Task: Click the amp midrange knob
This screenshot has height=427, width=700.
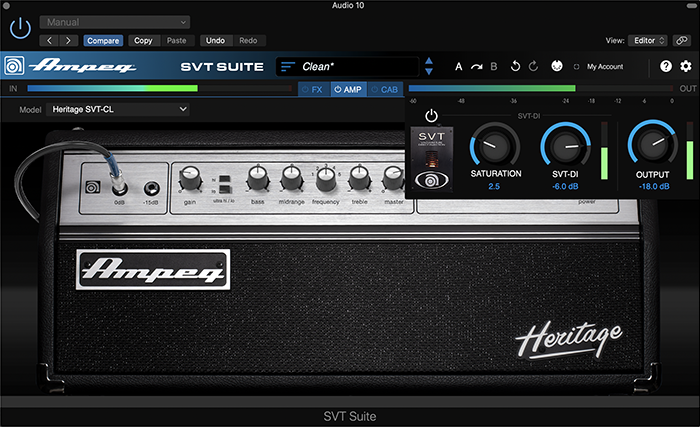Action: pos(292,177)
